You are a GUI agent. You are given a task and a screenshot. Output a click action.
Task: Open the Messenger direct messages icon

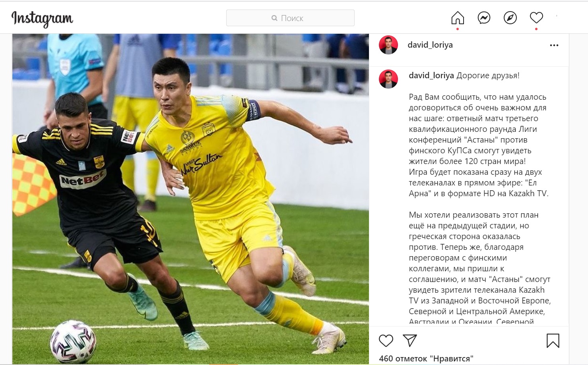[x=484, y=18]
